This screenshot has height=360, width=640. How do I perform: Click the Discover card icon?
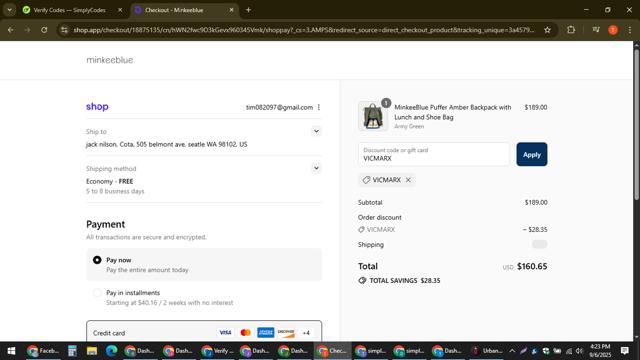[x=286, y=333]
